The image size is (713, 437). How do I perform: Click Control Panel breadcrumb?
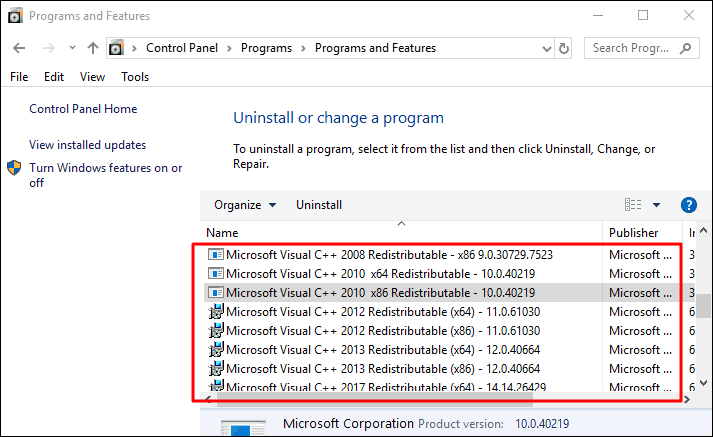(x=182, y=48)
